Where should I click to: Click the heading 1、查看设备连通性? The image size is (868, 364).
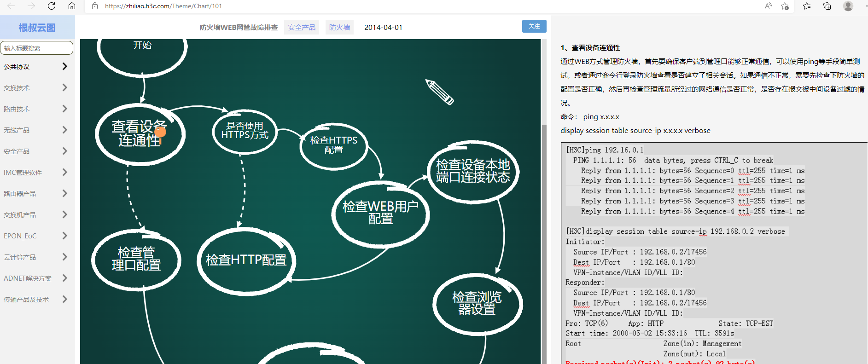[x=590, y=47]
